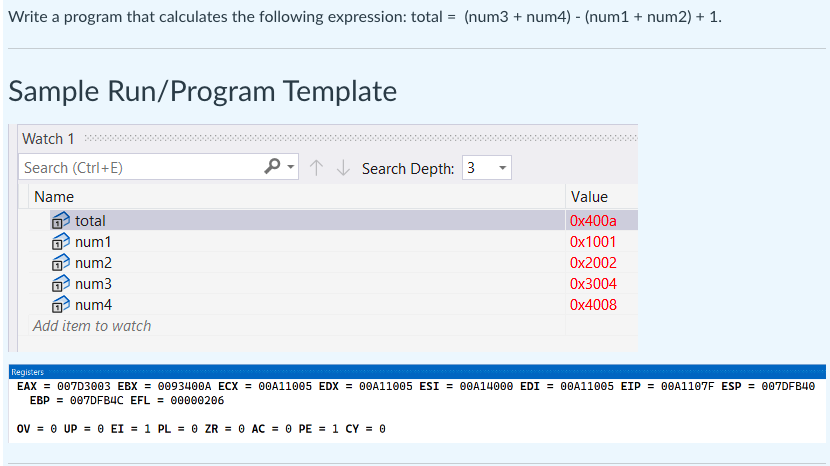
Task: Select the num1 watch row
Action: [333, 241]
